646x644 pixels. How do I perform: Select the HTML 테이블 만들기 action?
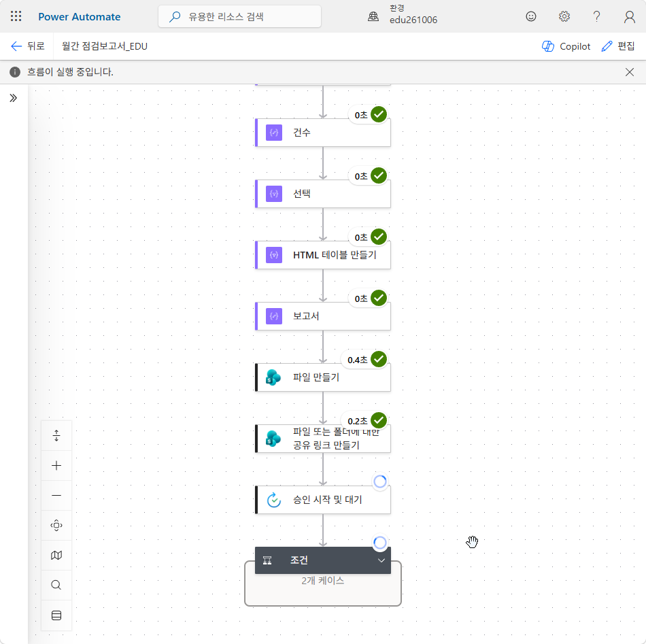pos(322,255)
